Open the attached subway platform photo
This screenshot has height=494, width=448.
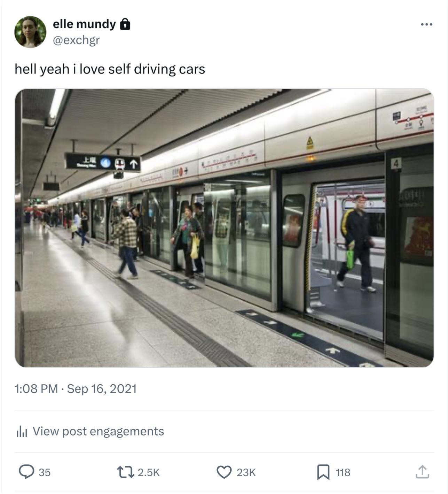click(x=224, y=228)
